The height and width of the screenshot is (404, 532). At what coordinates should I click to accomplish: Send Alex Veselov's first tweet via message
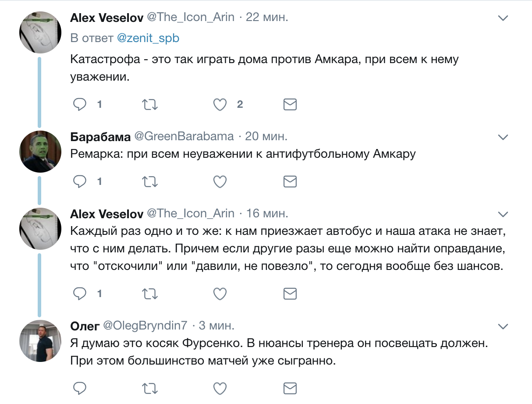click(290, 105)
